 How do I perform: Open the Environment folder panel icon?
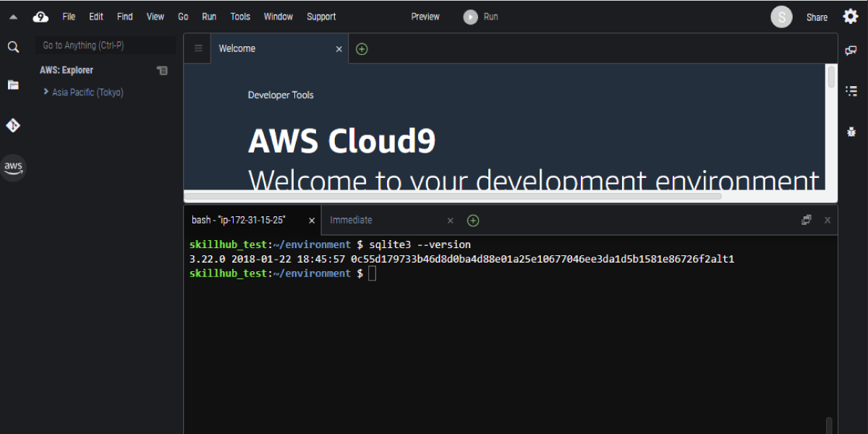(13, 85)
